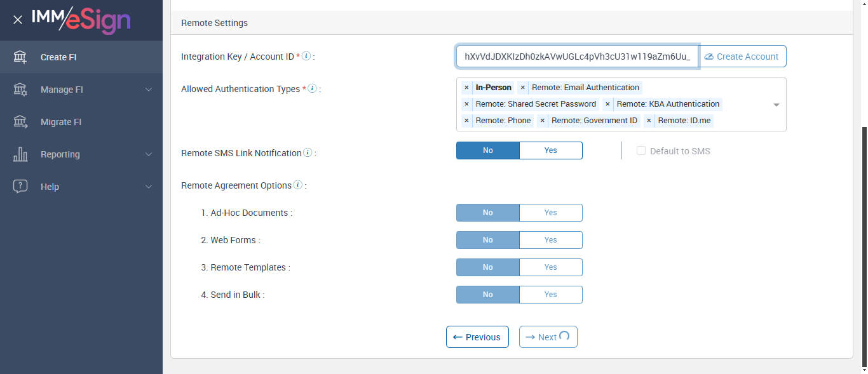Viewport: 868px width, 374px height.
Task: Select Migrate FI in sidebar
Action: pyautogui.click(x=61, y=122)
